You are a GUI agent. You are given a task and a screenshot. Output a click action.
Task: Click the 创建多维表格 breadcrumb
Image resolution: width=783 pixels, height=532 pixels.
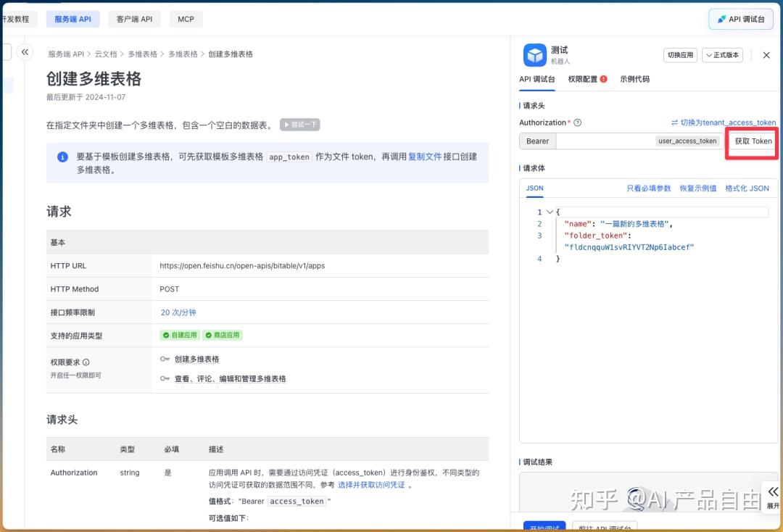(231, 54)
